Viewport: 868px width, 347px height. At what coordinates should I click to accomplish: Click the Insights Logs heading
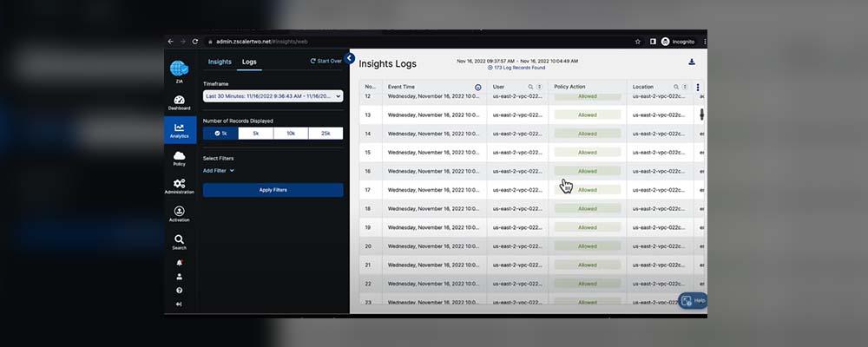[x=387, y=64]
